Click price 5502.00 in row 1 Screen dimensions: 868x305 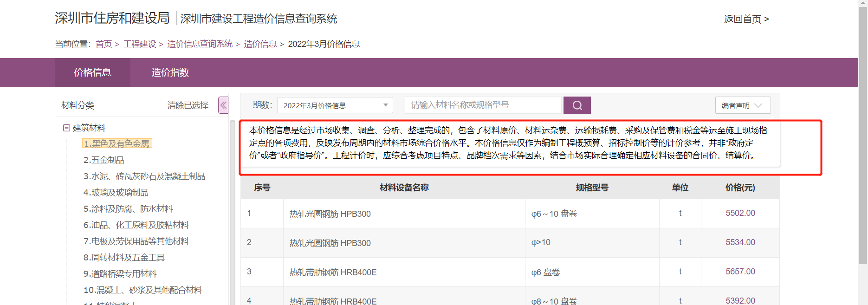pos(740,213)
